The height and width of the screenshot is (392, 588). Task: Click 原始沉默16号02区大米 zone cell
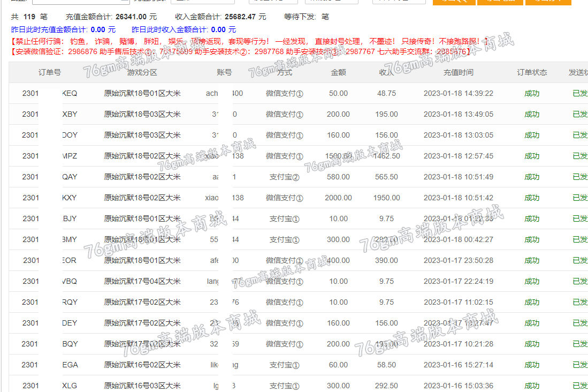142,365
